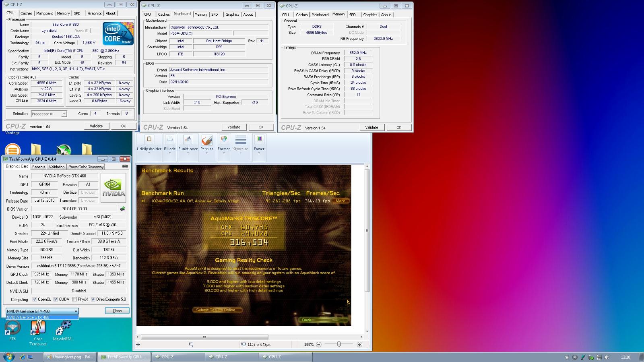This screenshot has width=644, height=362.
Task: Click the Paint zoom slider handle
Action: 339,345
